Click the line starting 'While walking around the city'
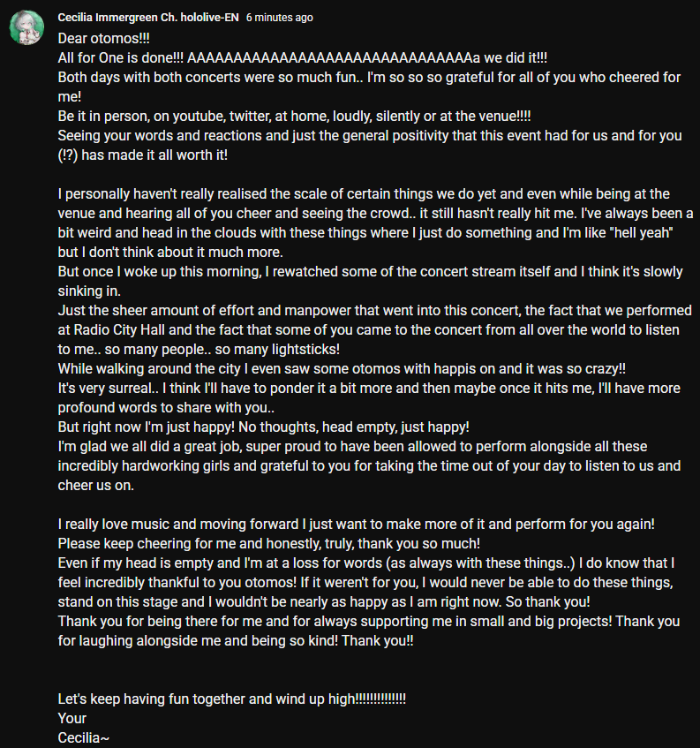This screenshot has width=700, height=748. point(342,369)
